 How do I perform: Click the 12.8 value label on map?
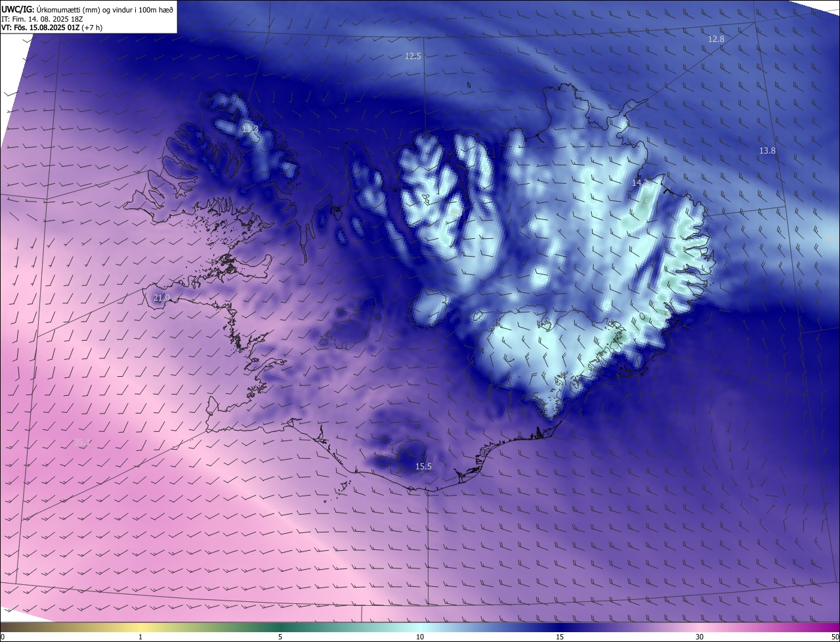(x=716, y=39)
